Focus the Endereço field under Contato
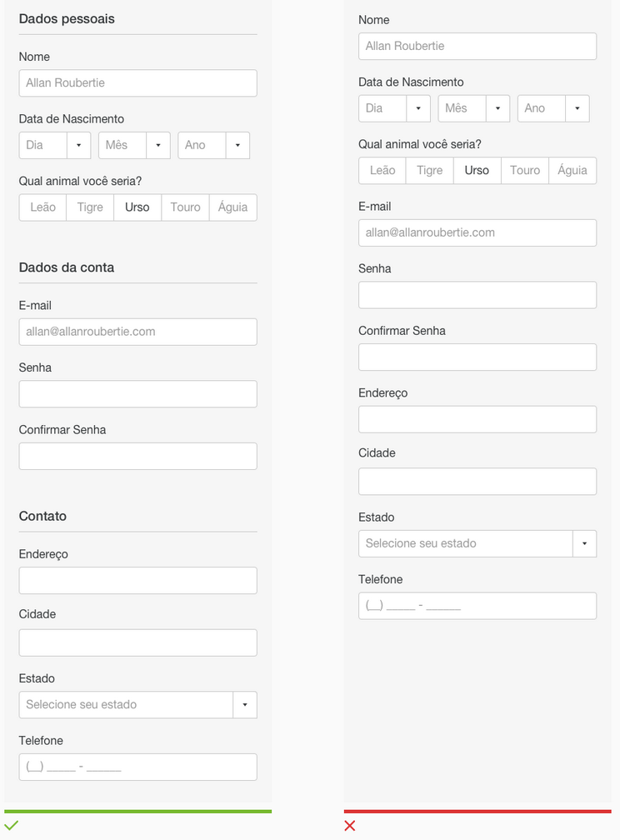620x840 pixels. coord(137,581)
